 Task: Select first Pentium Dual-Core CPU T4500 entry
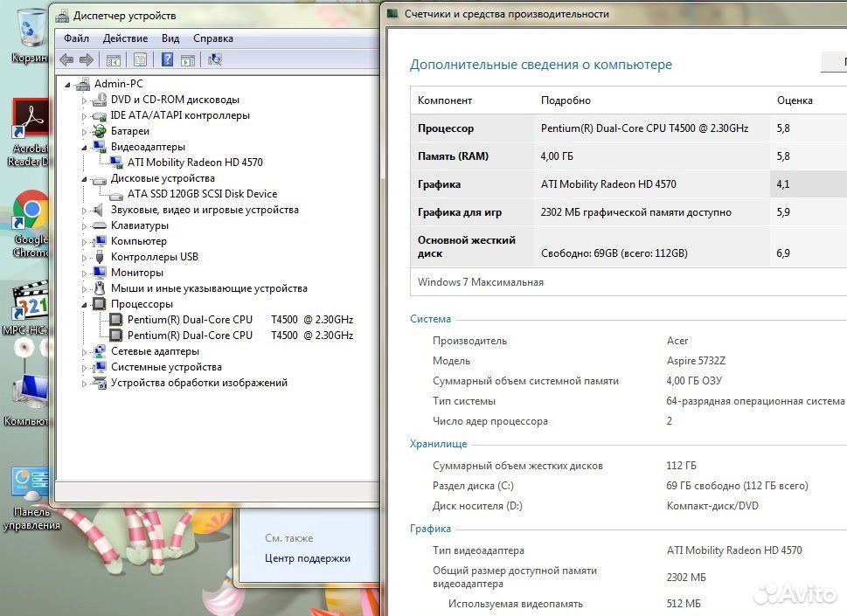point(240,320)
